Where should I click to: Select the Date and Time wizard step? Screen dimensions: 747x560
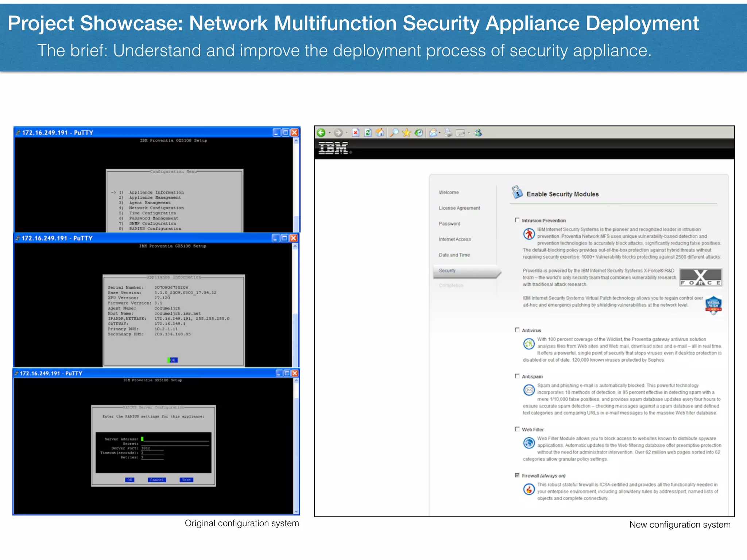click(x=454, y=255)
